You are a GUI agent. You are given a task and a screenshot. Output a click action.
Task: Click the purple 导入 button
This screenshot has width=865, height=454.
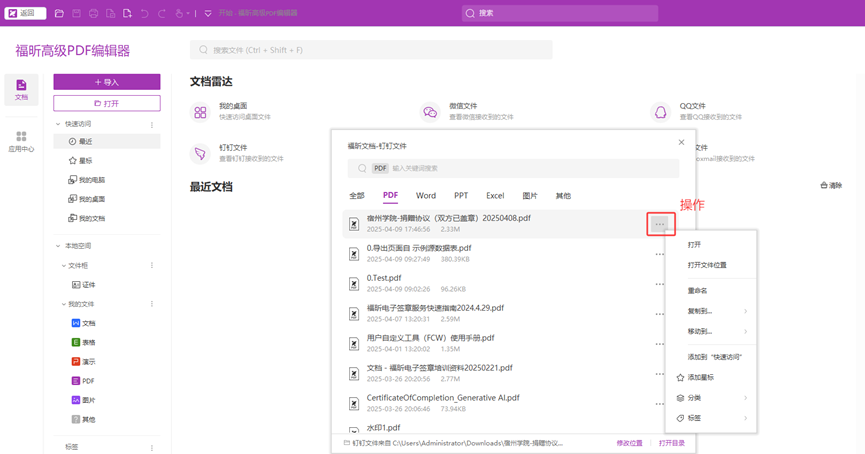(x=107, y=82)
